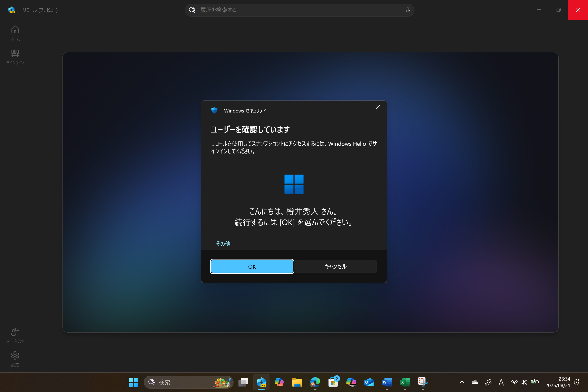
Task: Open the フィードバック panel in Recall
Action: (x=15, y=335)
